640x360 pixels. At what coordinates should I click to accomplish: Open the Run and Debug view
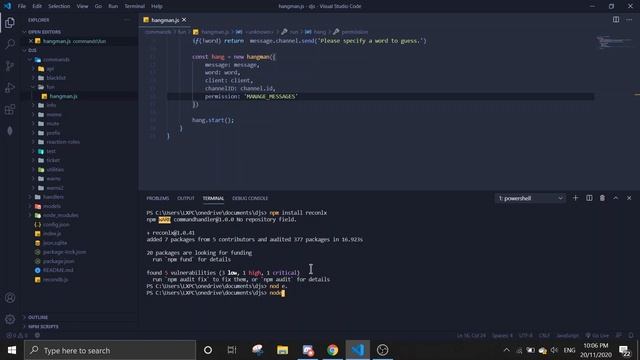pyautogui.click(x=10, y=87)
